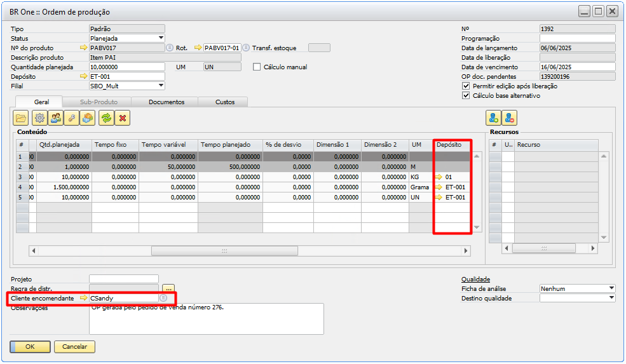Open the CSandy client selection list icon

click(x=163, y=298)
